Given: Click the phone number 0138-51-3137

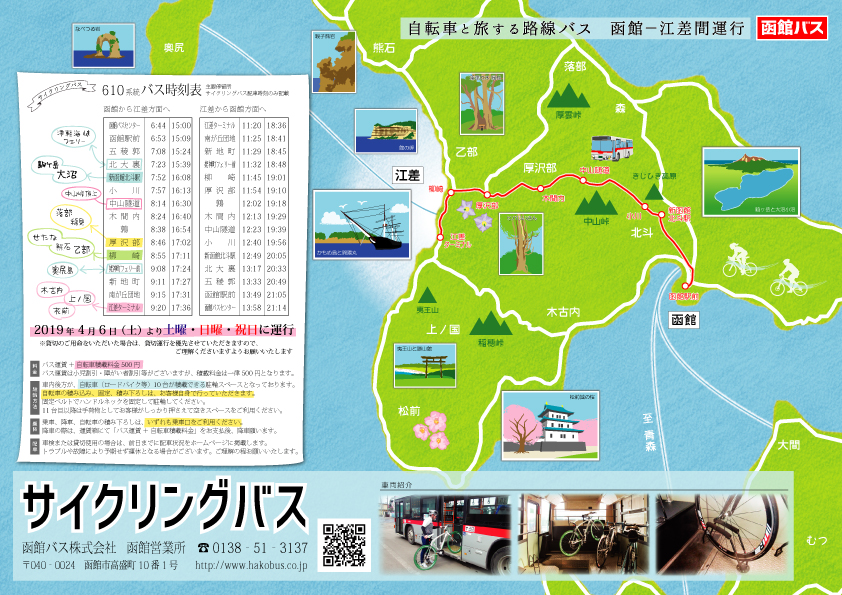Looking at the screenshot, I should (260, 548).
